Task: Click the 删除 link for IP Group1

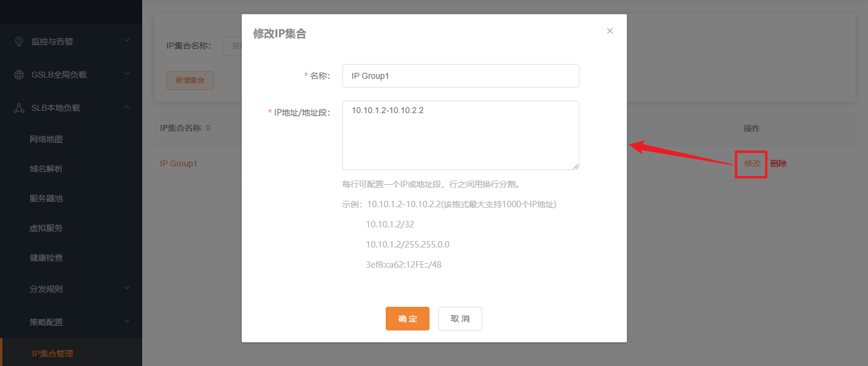Action: [x=779, y=163]
